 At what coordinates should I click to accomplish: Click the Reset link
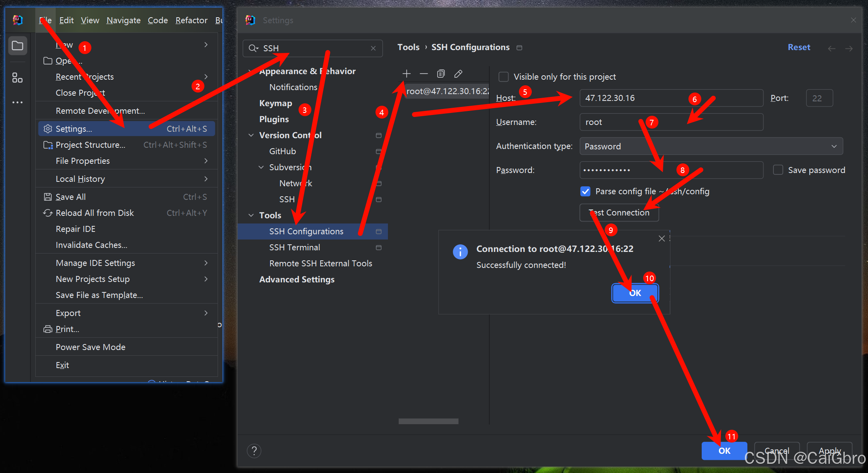click(799, 47)
